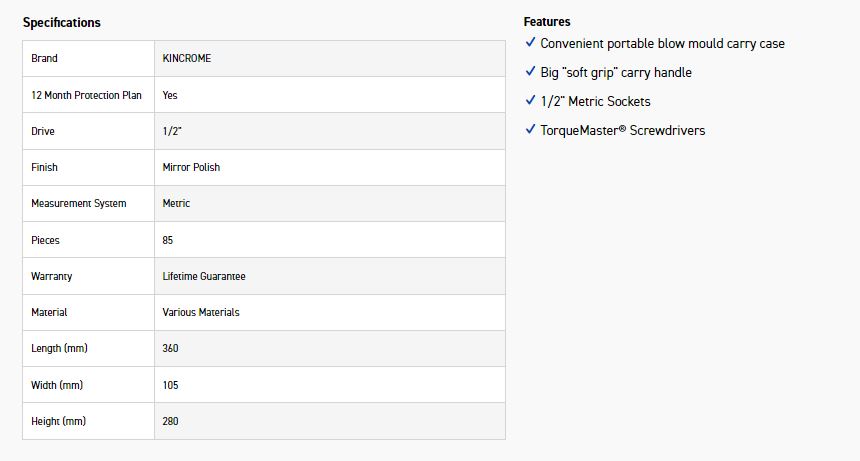Screen dimensions: 860x461
Task: Click the KINCROME brand value
Action: pyautogui.click(x=187, y=59)
